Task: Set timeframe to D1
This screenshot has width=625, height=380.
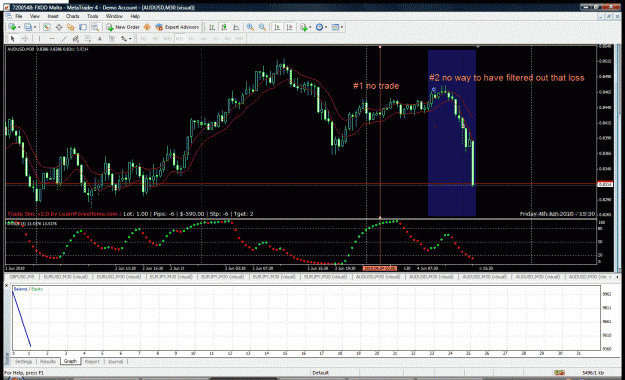Action: coord(216,39)
